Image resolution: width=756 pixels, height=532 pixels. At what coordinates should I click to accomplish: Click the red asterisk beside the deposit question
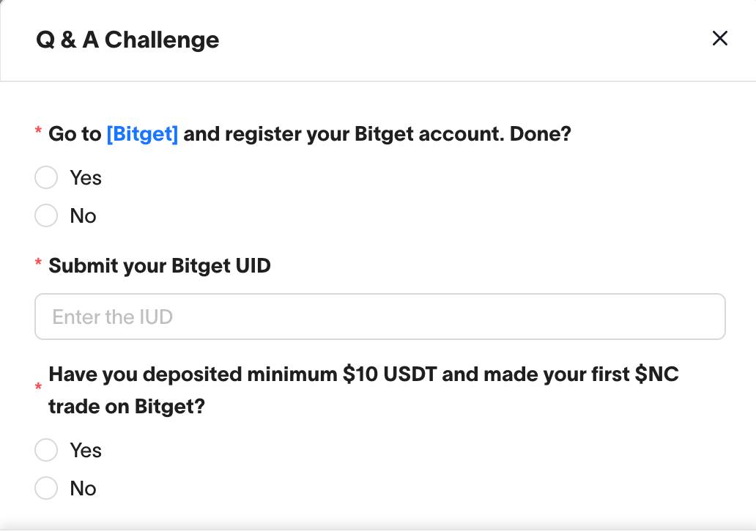[39, 386]
